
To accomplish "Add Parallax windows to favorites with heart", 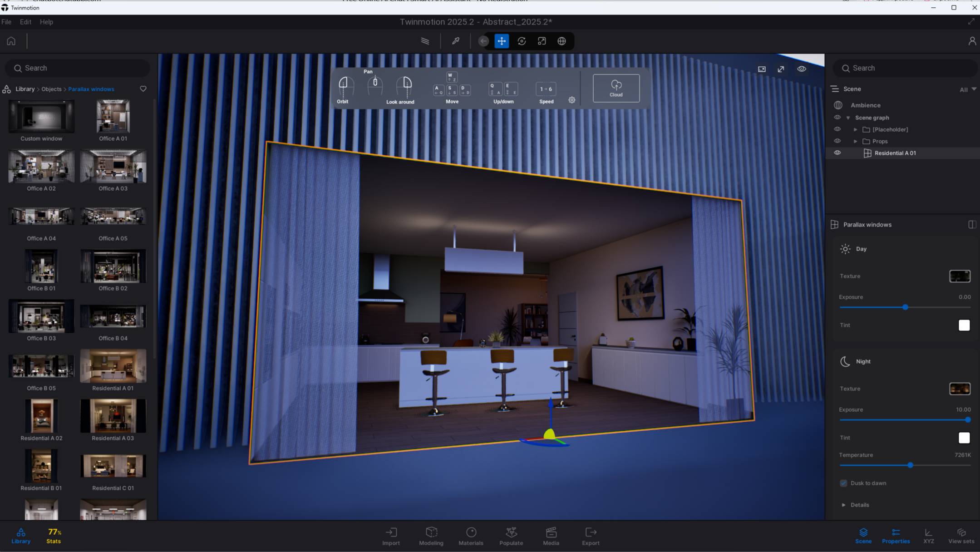I will [x=143, y=89].
